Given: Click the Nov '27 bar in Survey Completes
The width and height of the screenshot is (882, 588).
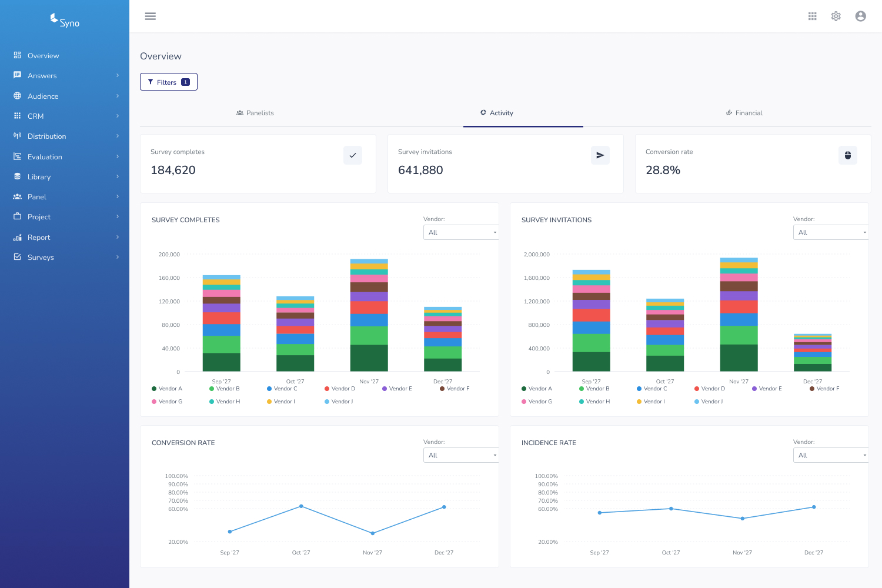Looking at the screenshot, I should point(369,315).
